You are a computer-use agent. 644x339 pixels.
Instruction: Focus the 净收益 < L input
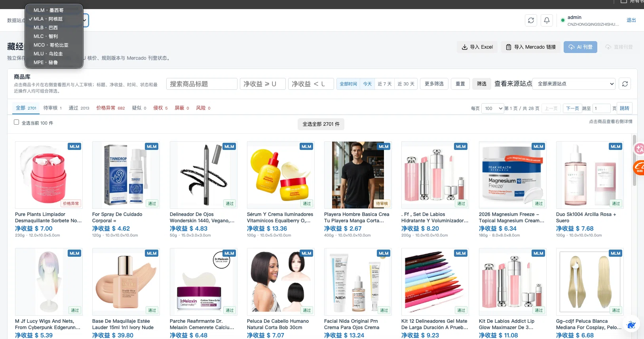pyautogui.click(x=311, y=84)
